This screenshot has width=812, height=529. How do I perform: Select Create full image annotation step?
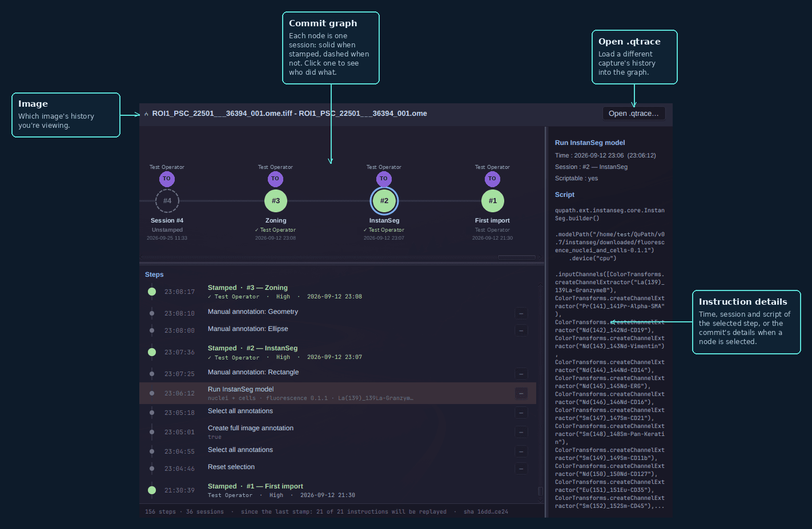(x=337, y=432)
